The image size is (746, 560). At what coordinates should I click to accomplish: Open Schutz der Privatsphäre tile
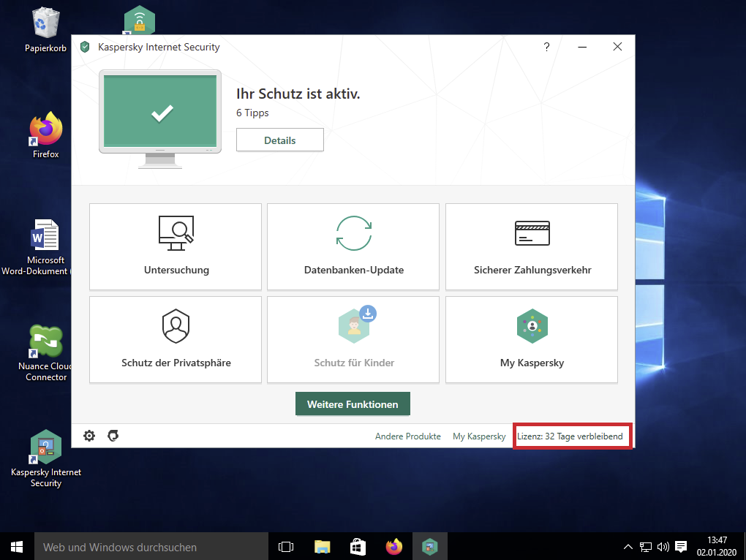(175, 339)
